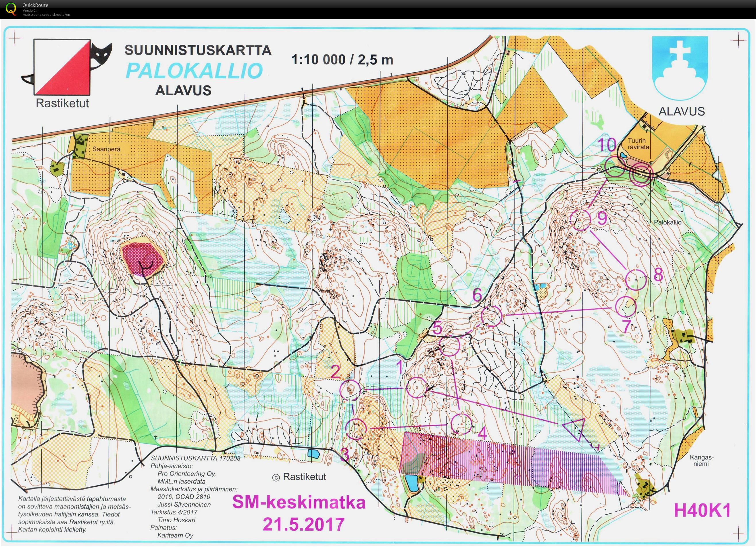Click 'Kariteam Oy' printer credit
The image size is (756, 547).
click(175, 536)
